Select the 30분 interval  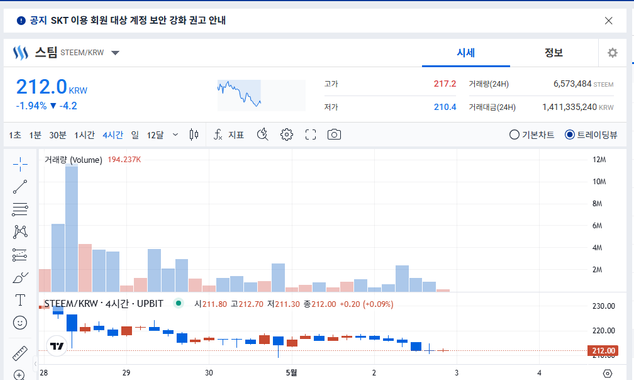pos(58,135)
